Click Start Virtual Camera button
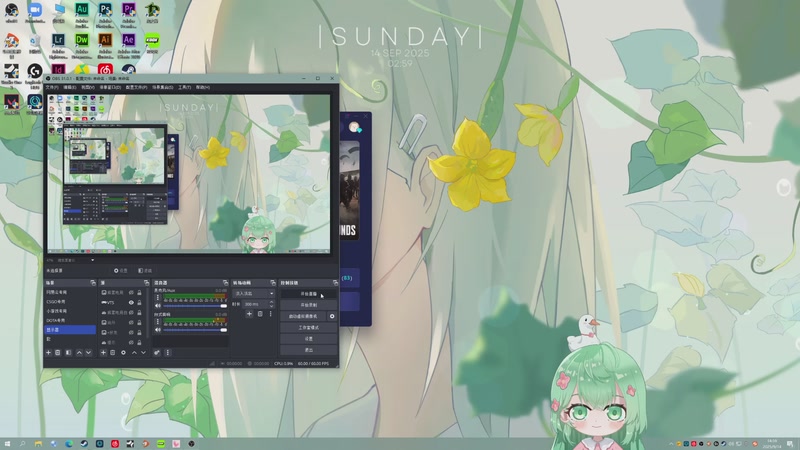 (x=303, y=316)
